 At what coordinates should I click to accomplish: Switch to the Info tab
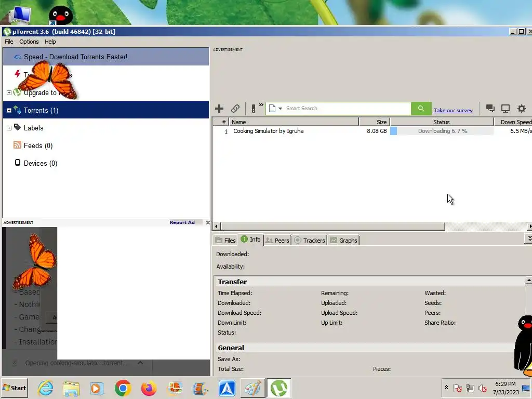point(251,240)
